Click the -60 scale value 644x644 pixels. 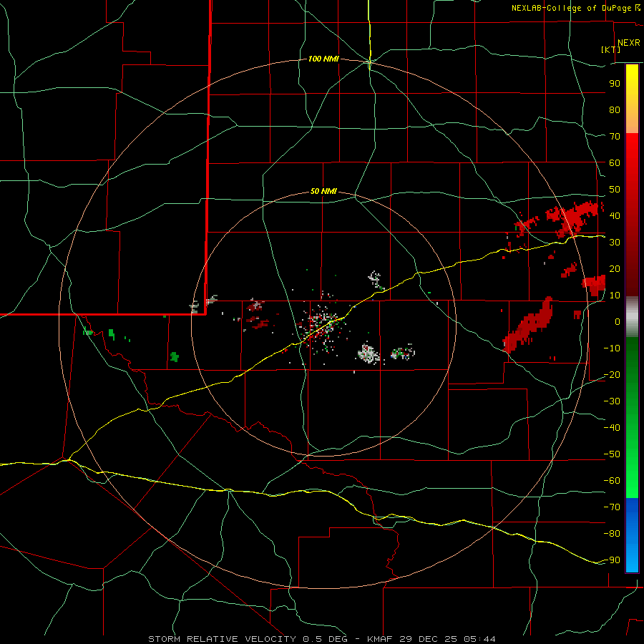coord(612,481)
